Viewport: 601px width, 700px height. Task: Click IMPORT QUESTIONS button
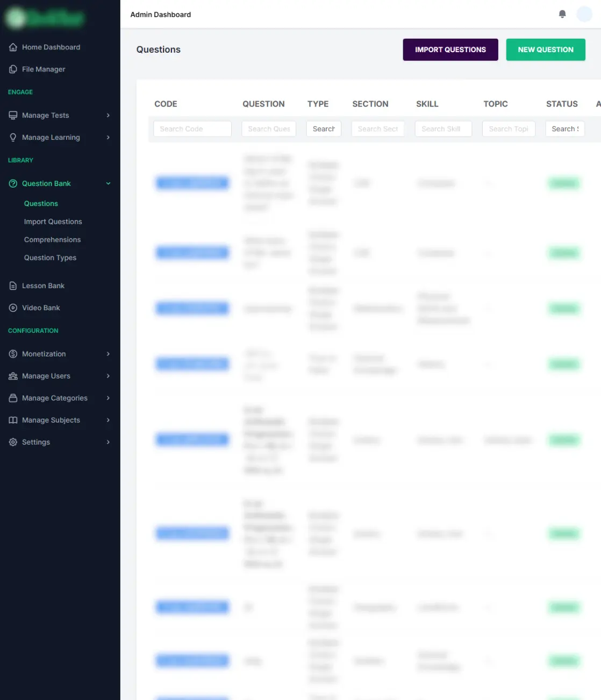[450, 49]
